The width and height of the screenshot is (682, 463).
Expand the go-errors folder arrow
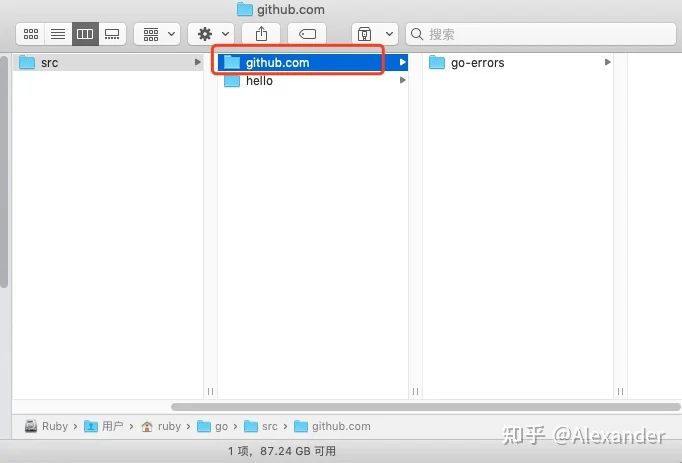coord(607,63)
